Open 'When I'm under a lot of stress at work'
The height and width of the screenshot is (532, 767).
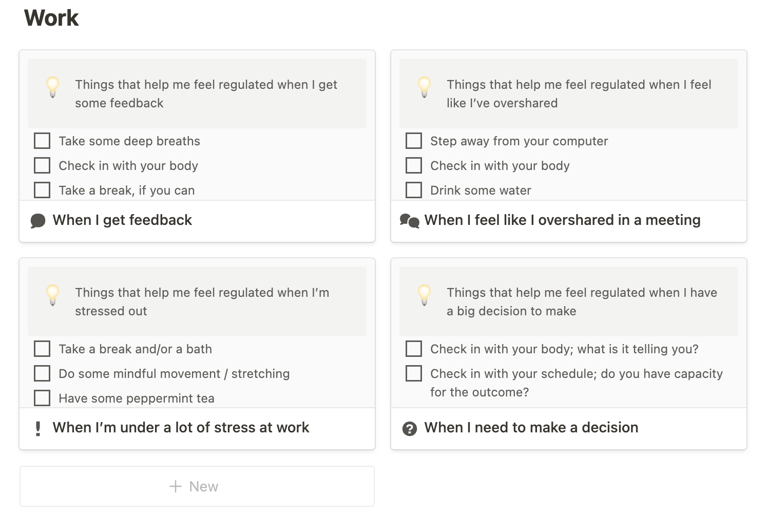(x=181, y=428)
